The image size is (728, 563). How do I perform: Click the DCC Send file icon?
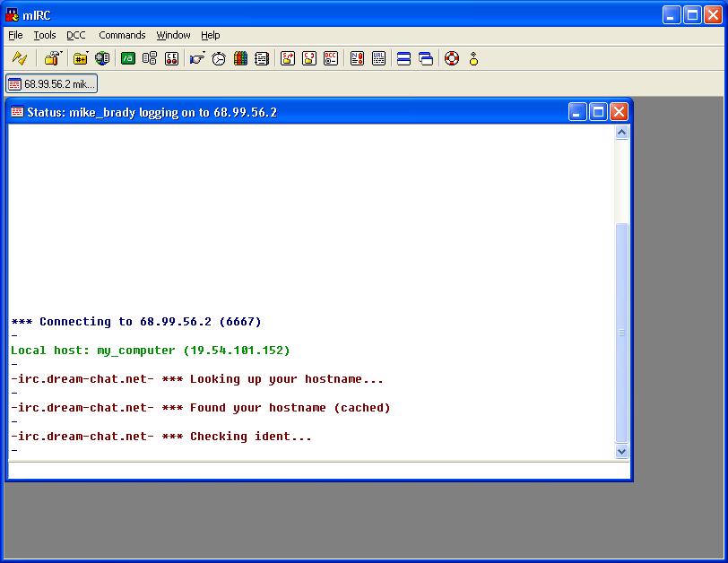pyautogui.click(x=288, y=58)
